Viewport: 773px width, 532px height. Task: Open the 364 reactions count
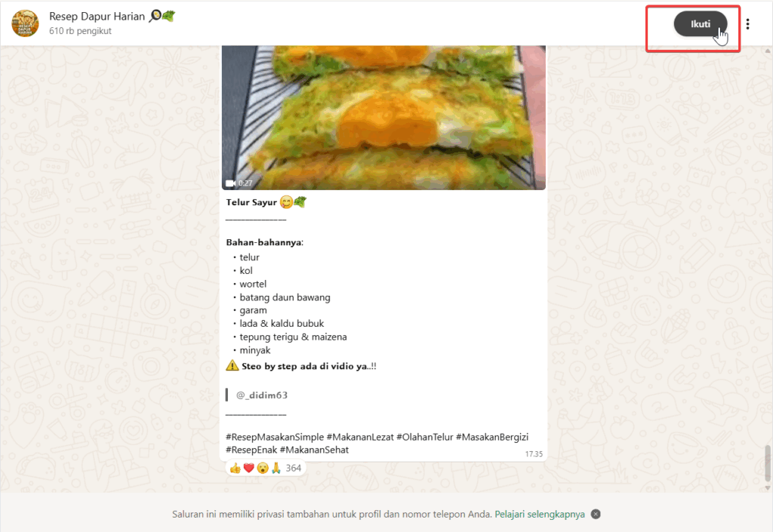click(294, 468)
